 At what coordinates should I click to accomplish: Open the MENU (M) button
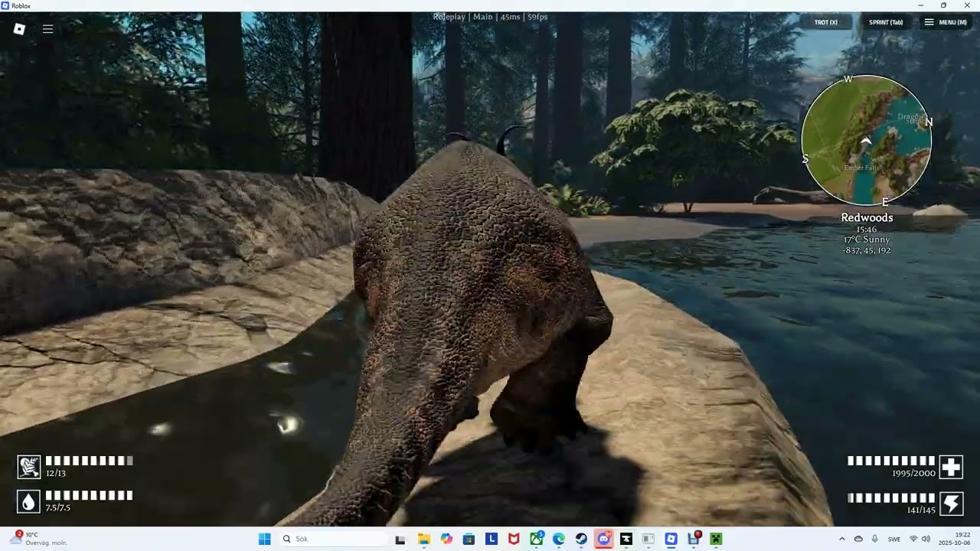pos(945,22)
